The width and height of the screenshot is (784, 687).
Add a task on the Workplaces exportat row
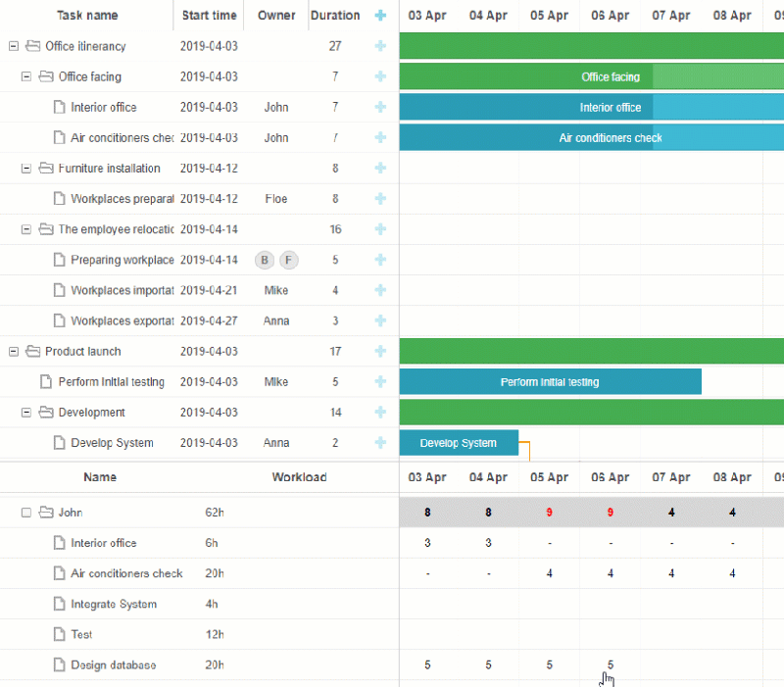coord(380,320)
